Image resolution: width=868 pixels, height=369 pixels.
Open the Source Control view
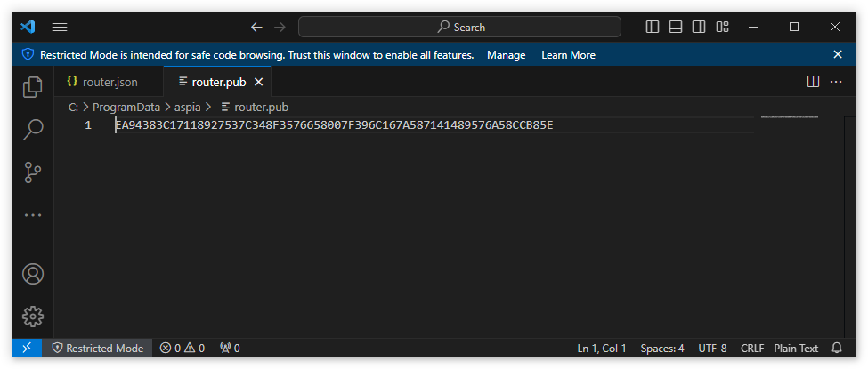point(33,172)
